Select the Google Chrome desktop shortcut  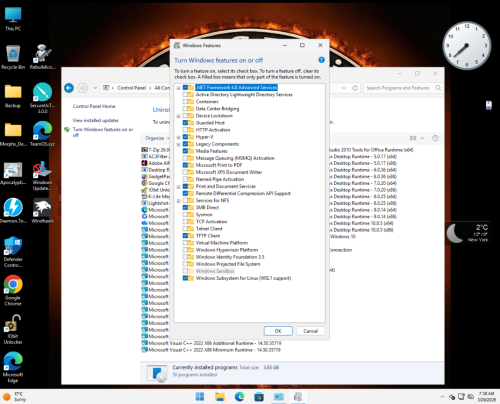tap(13, 290)
